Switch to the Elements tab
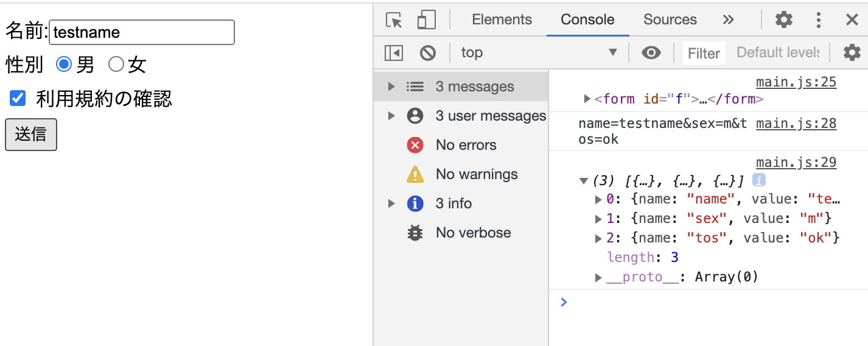The width and height of the screenshot is (868, 346). click(x=502, y=19)
